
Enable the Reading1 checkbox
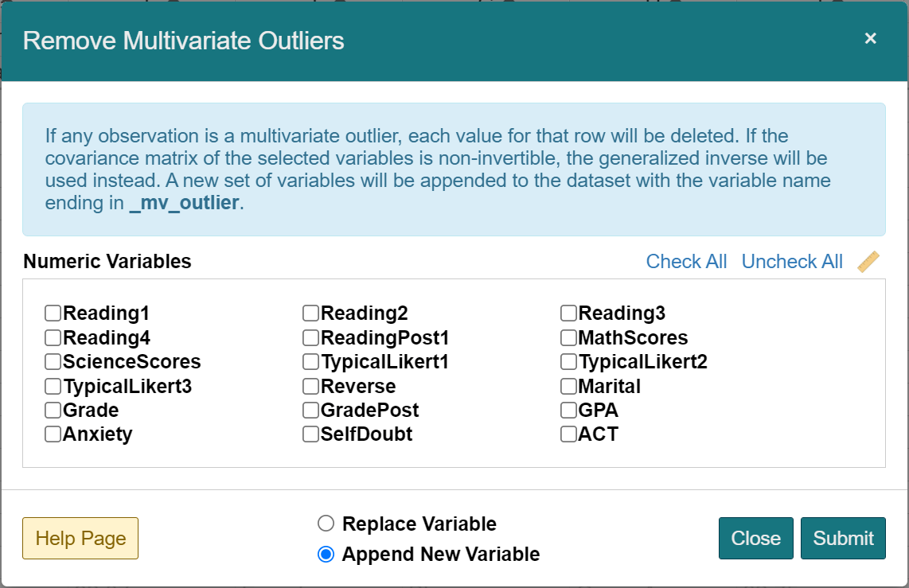pyautogui.click(x=52, y=313)
